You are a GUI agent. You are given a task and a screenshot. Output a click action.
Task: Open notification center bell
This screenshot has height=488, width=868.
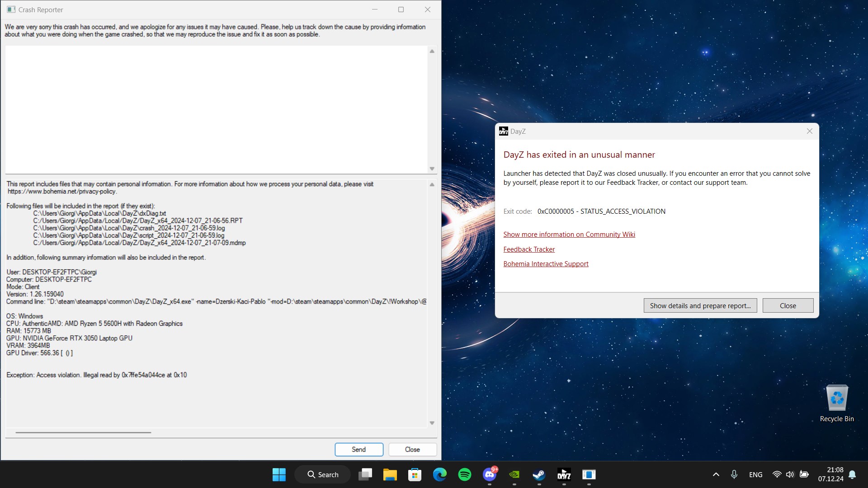[x=852, y=474]
